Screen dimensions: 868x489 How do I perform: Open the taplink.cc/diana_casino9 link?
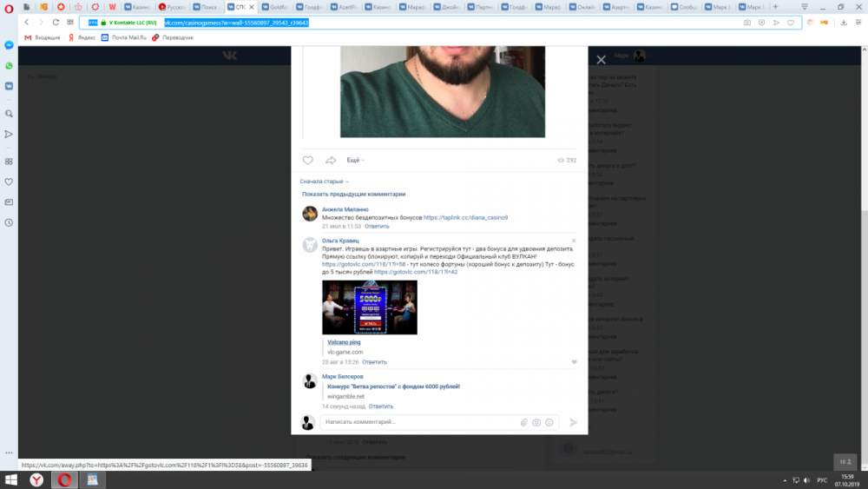tap(465, 217)
